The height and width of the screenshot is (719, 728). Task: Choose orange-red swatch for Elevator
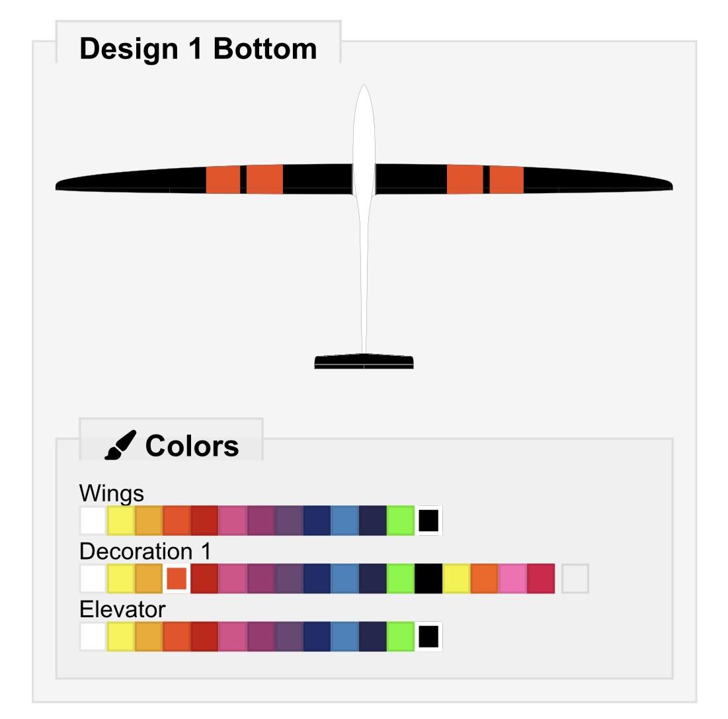pyautogui.click(x=177, y=637)
